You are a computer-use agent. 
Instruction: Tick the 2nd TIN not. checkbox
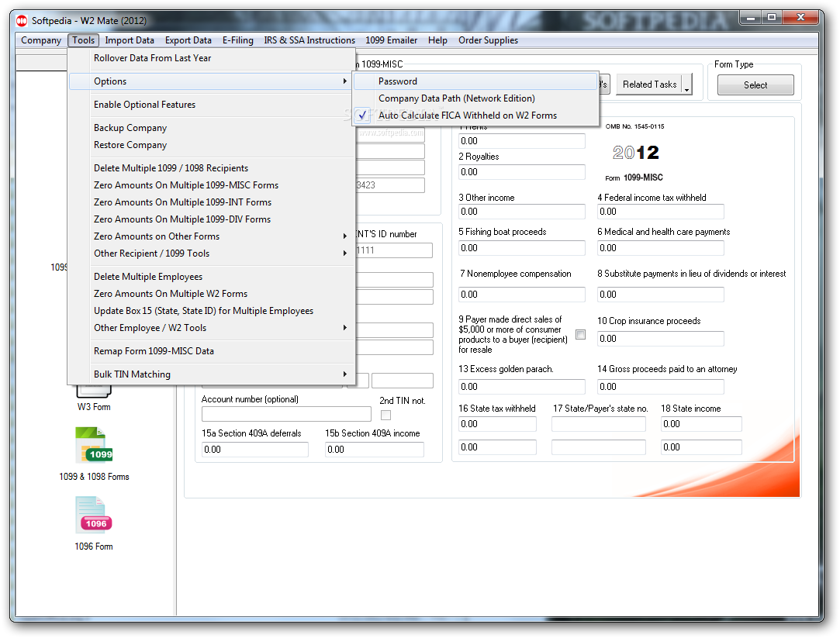385,415
